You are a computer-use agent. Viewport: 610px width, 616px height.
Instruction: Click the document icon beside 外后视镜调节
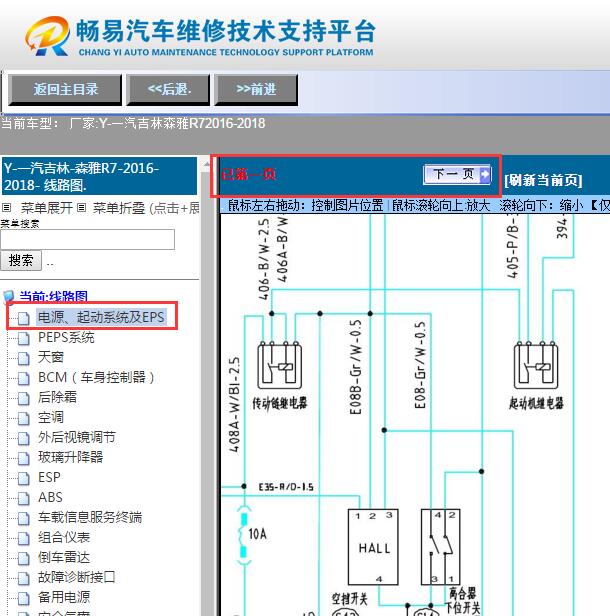coord(24,438)
